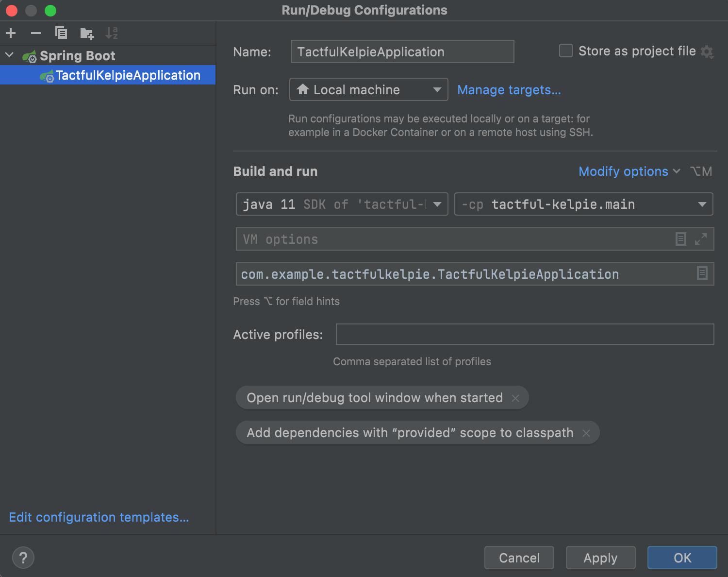Click the Create New Folder icon
Viewport: 728px width, 577px height.
point(87,33)
